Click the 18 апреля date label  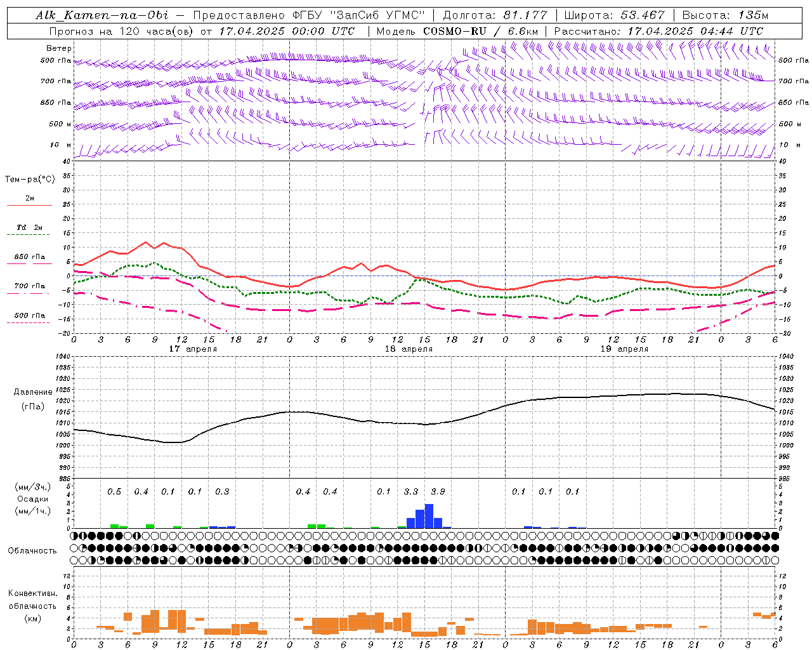tap(409, 349)
